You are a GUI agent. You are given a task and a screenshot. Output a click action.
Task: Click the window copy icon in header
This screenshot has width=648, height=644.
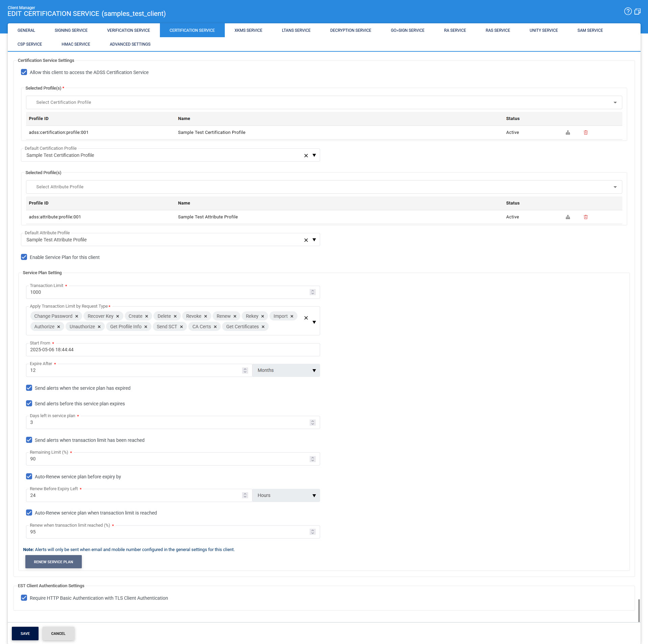click(638, 11)
